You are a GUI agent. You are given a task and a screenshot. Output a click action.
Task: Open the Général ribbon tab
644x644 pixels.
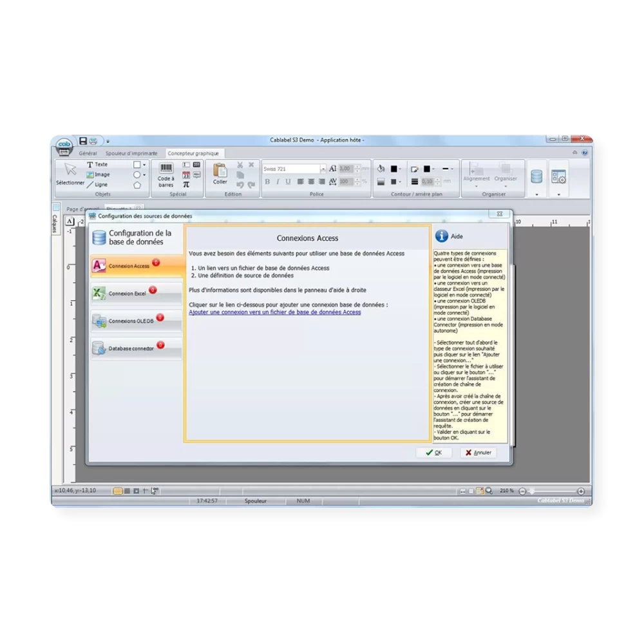(x=88, y=153)
